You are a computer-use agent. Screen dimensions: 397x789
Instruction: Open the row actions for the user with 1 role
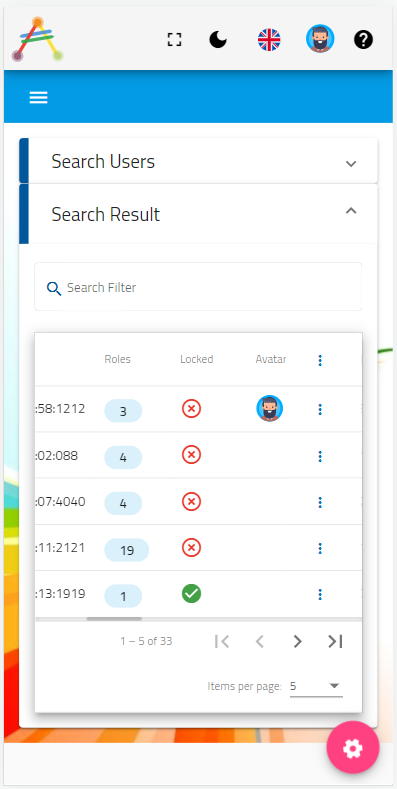[x=320, y=595]
